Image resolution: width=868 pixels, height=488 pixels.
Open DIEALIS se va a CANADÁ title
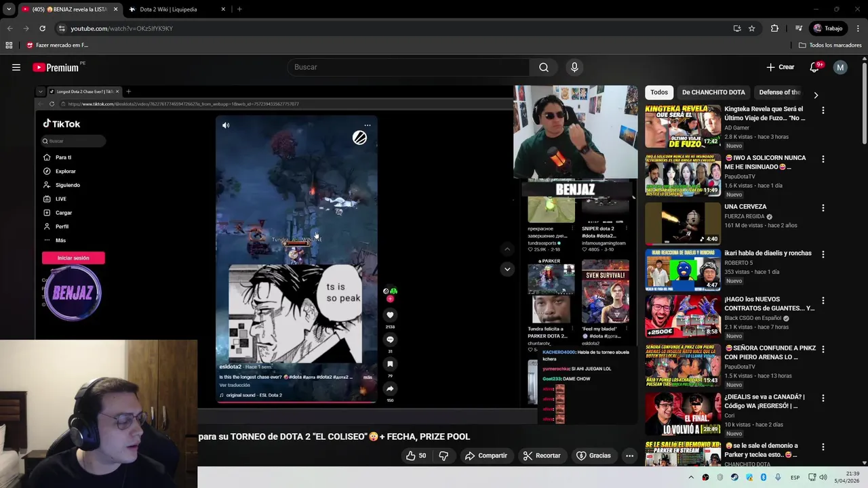coord(764,401)
